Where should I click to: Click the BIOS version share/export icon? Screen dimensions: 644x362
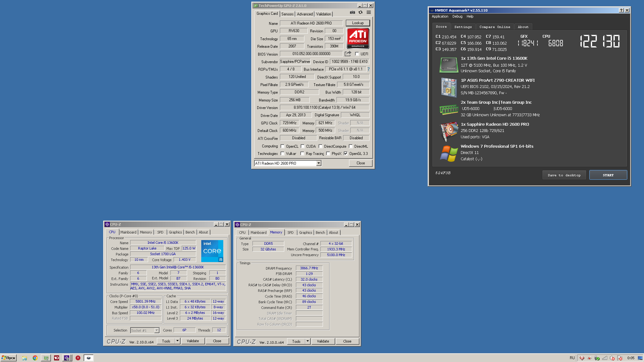pyautogui.click(x=348, y=54)
